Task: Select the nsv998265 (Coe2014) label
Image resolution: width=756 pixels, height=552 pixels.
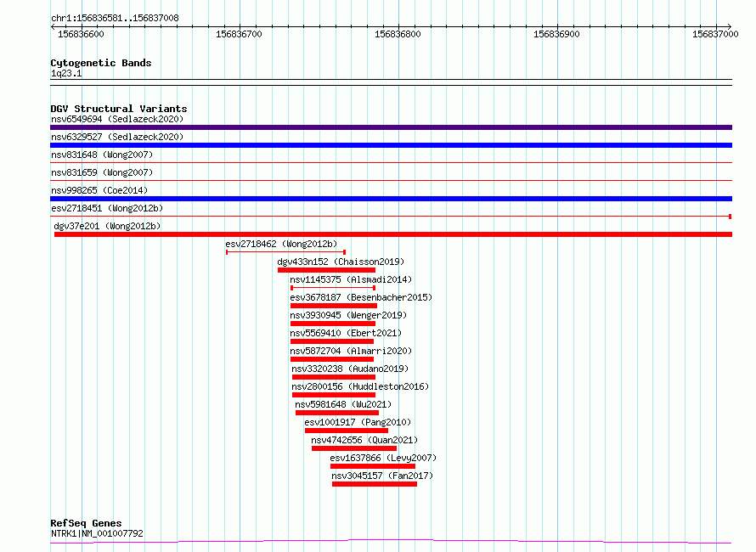Action: click(x=99, y=190)
